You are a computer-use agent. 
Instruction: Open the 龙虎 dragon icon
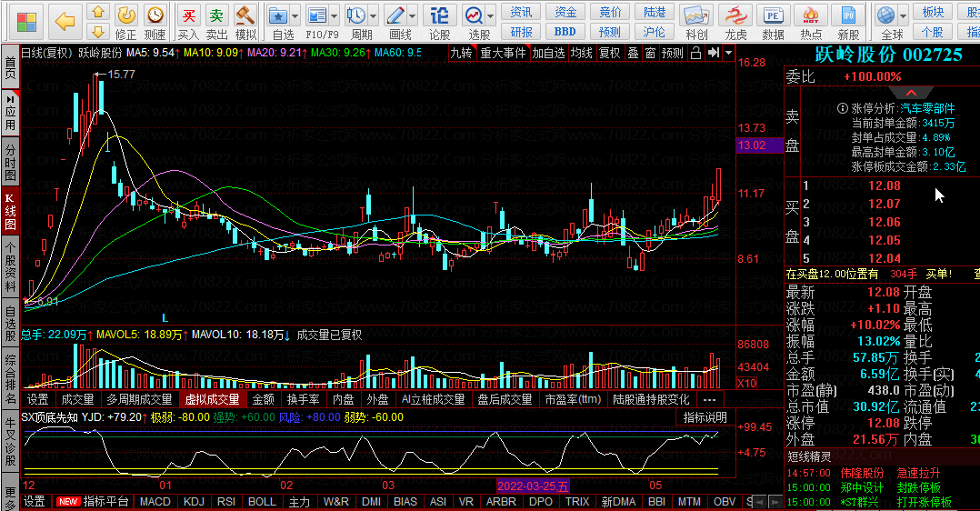tap(735, 15)
